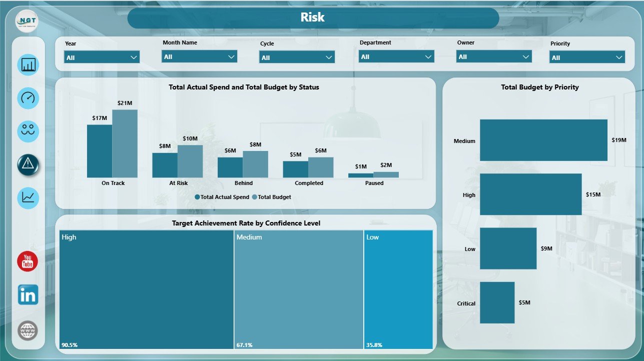This screenshot has height=361, width=644.
Task: Click the 67.1% value in treemap
Action: pos(245,345)
